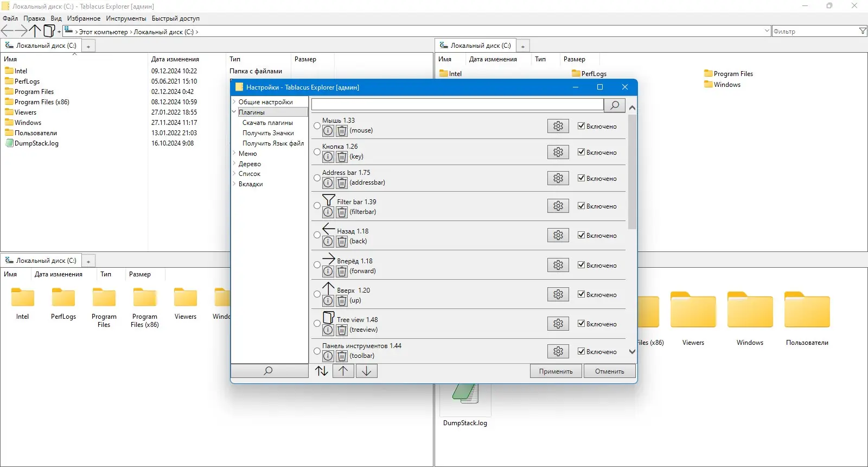Viewport: 868px width, 467px height.
Task: Open Получить Значки in settings tree
Action: point(268,133)
